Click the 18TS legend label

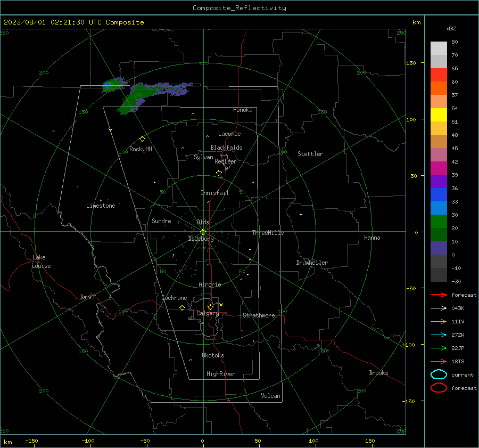[x=458, y=362]
